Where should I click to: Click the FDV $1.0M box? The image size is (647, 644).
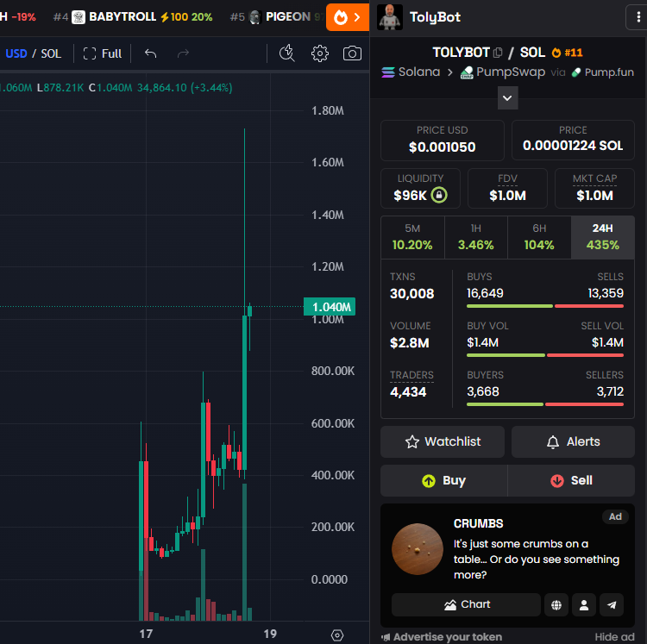click(507, 189)
